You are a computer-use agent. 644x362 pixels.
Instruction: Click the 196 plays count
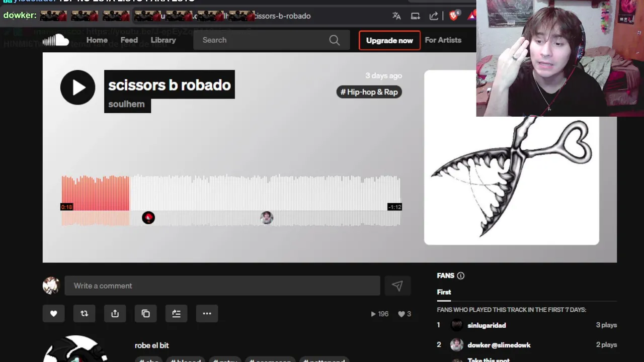click(380, 314)
